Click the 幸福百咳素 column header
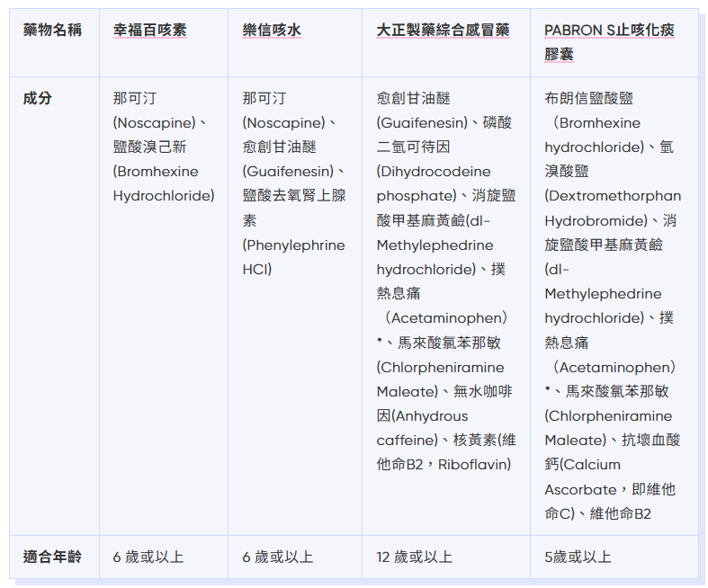This screenshot has height=588, width=708. click(x=149, y=31)
